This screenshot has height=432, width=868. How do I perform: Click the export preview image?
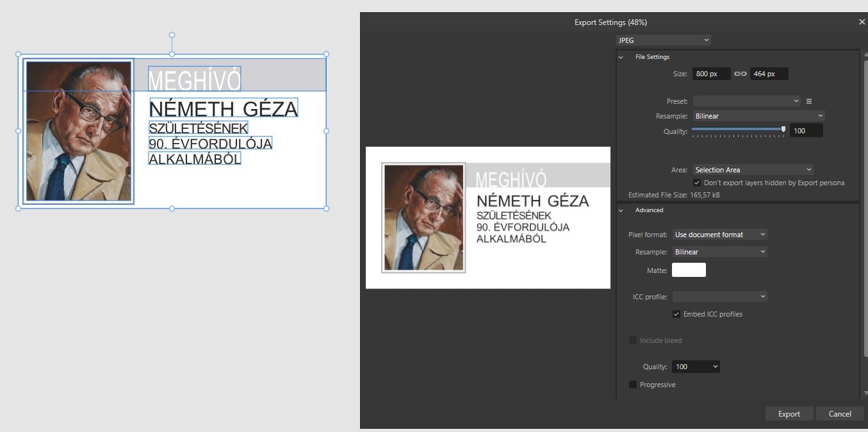pyautogui.click(x=487, y=218)
